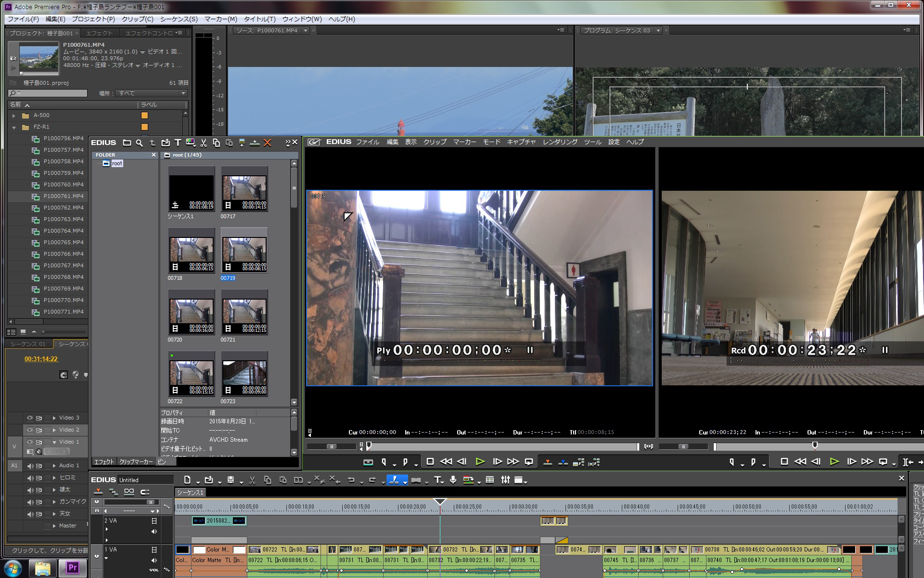Toggle visibility eye of Video 3 track
Screen dimensions: 924x578
coord(30,418)
